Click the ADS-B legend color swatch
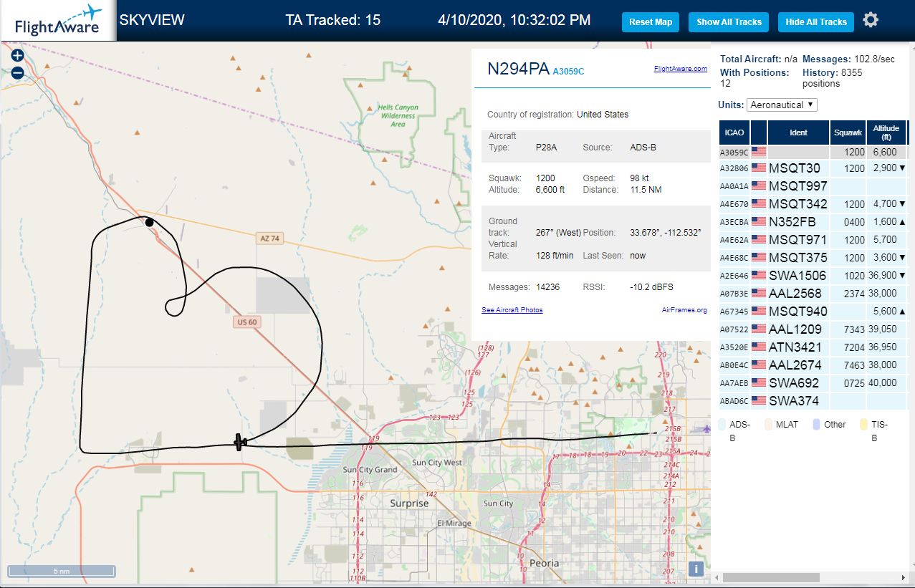 pos(723,424)
